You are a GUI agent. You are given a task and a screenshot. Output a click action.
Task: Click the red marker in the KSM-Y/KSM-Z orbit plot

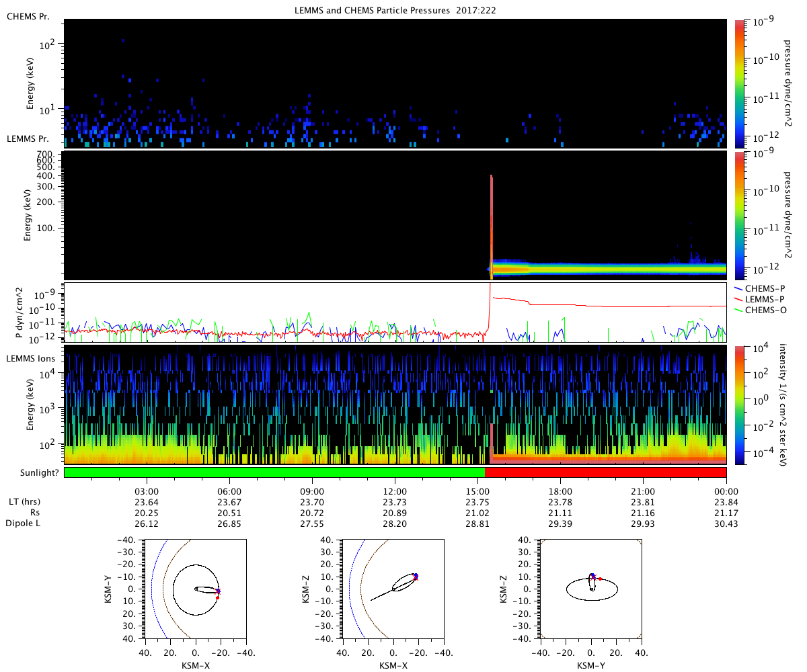pos(600,579)
